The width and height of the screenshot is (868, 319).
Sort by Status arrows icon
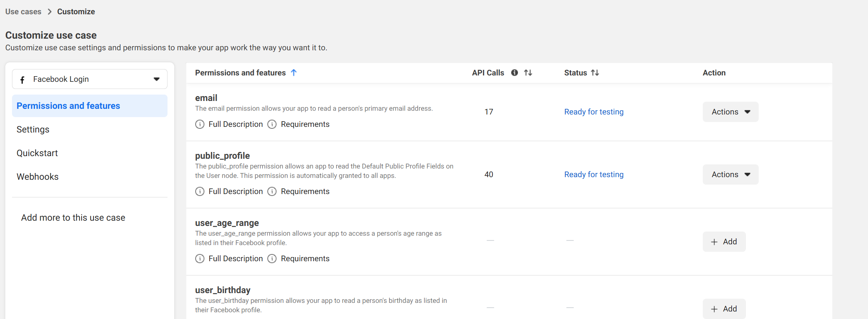coord(595,73)
